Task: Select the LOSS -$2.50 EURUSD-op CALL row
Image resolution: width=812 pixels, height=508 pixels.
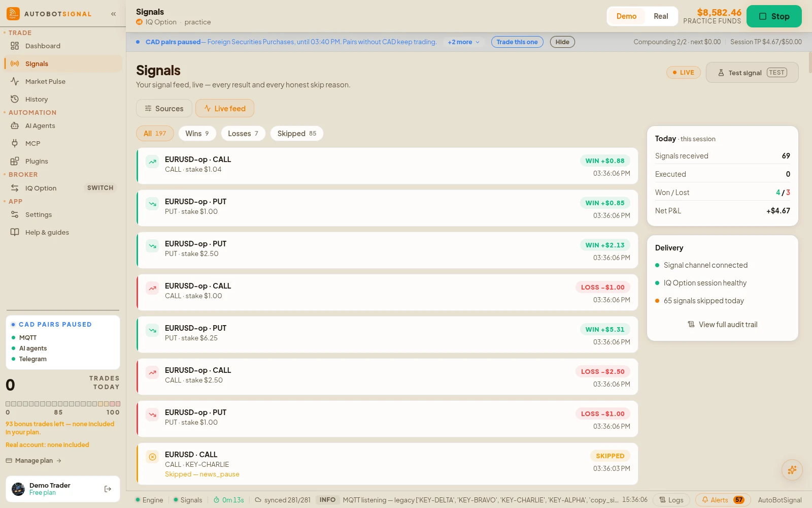Action: (387, 377)
